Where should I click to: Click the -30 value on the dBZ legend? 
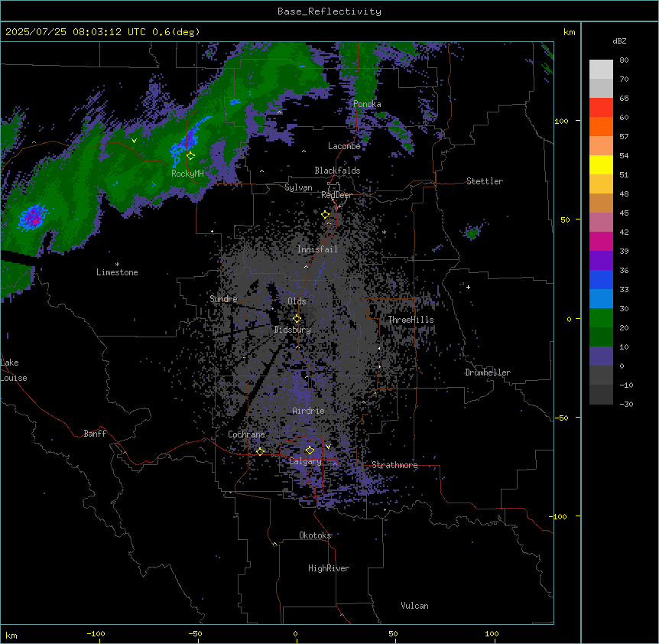626,404
